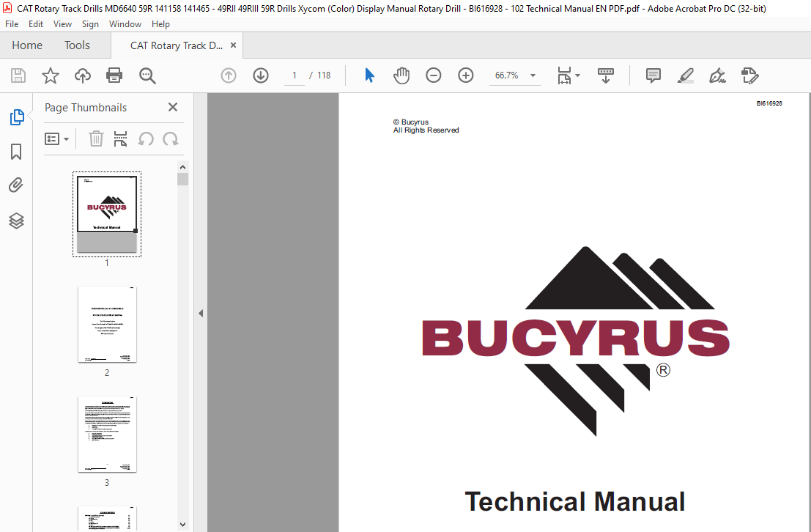Screen dimensions: 811x532
Task: Open the Fill and Sign pen tool
Action: point(717,75)
